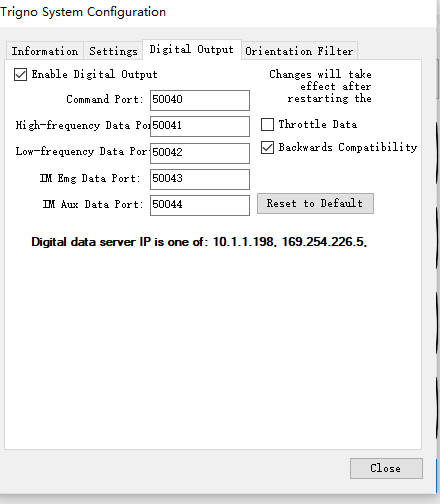Select the Digital Output tab
The height and width of the screenshot is (504, 440).
(192, 49)
